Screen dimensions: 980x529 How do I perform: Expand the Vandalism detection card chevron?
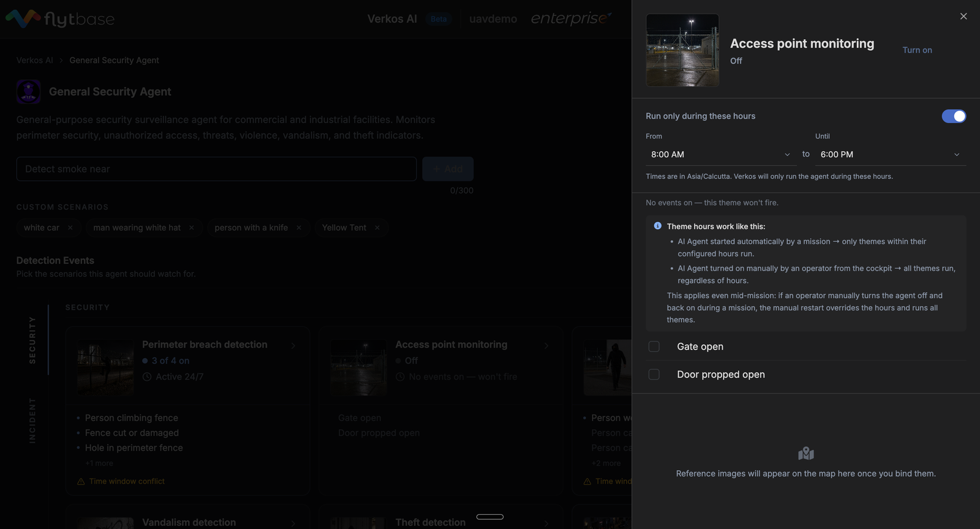[x=293, y=523]
